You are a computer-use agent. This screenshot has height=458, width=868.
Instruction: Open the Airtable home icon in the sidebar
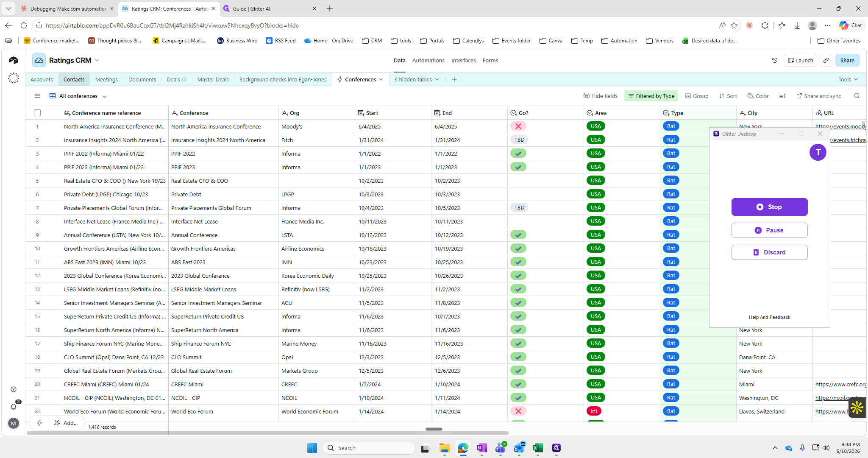click(x=14, y=60)
